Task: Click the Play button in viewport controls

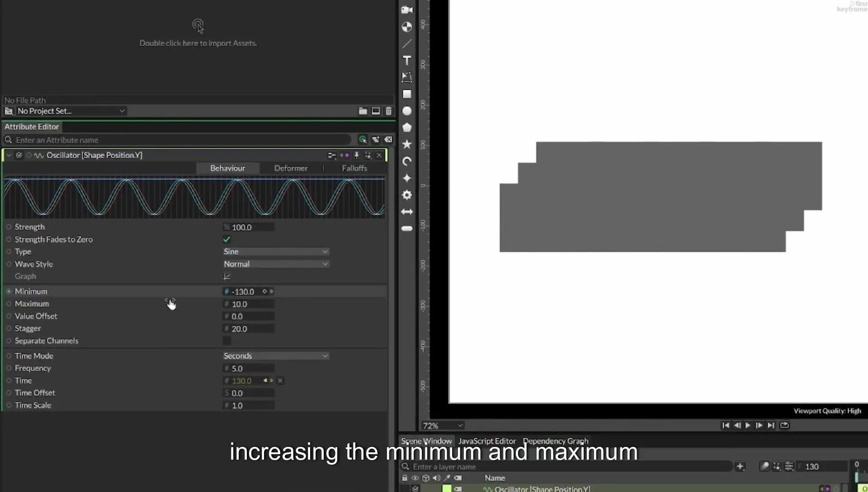Action: [748, 425]
